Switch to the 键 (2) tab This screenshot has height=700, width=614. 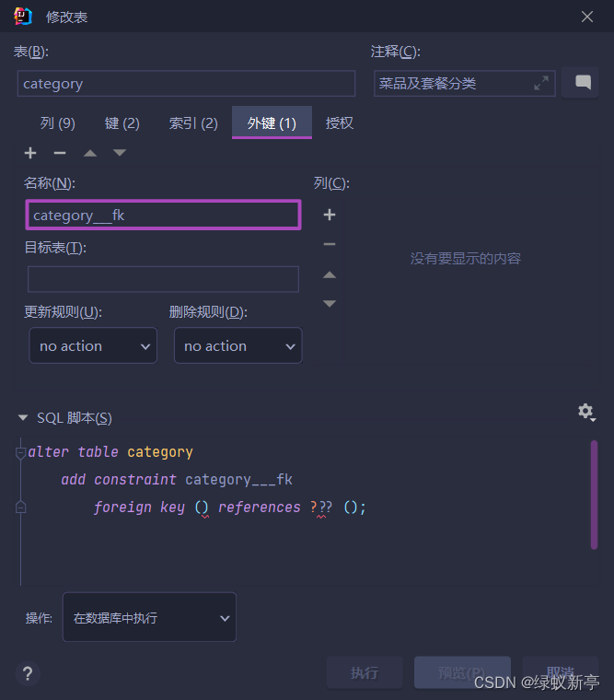122,123
